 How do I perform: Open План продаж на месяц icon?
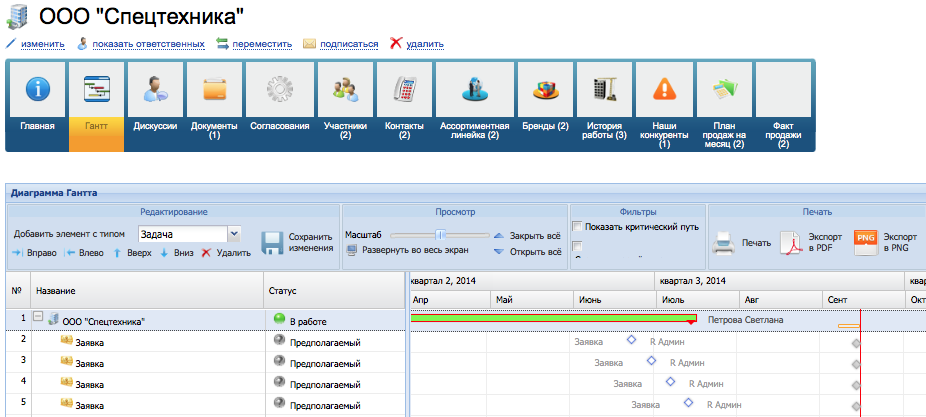pyautogui.click(x=725, y=90)
